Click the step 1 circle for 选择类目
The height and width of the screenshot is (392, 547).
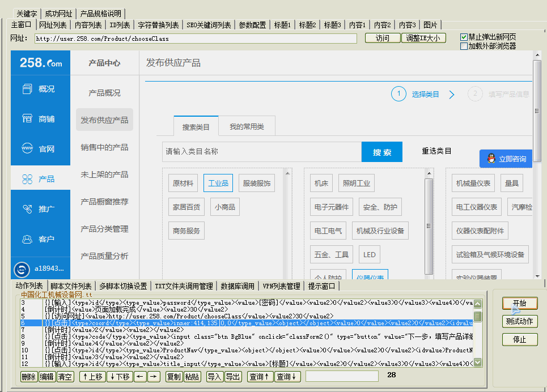pos(398,94)
